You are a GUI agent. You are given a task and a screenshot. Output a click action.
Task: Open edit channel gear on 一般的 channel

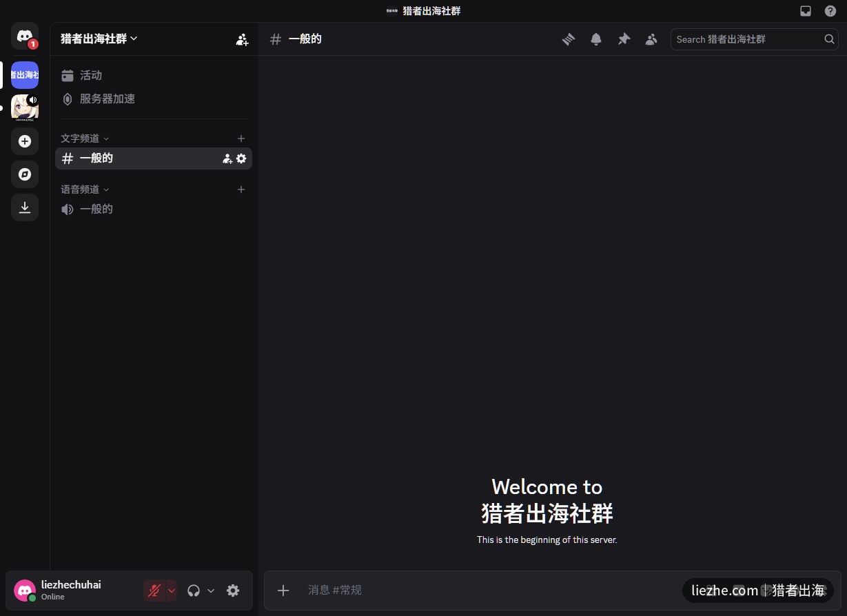point(241,158)
